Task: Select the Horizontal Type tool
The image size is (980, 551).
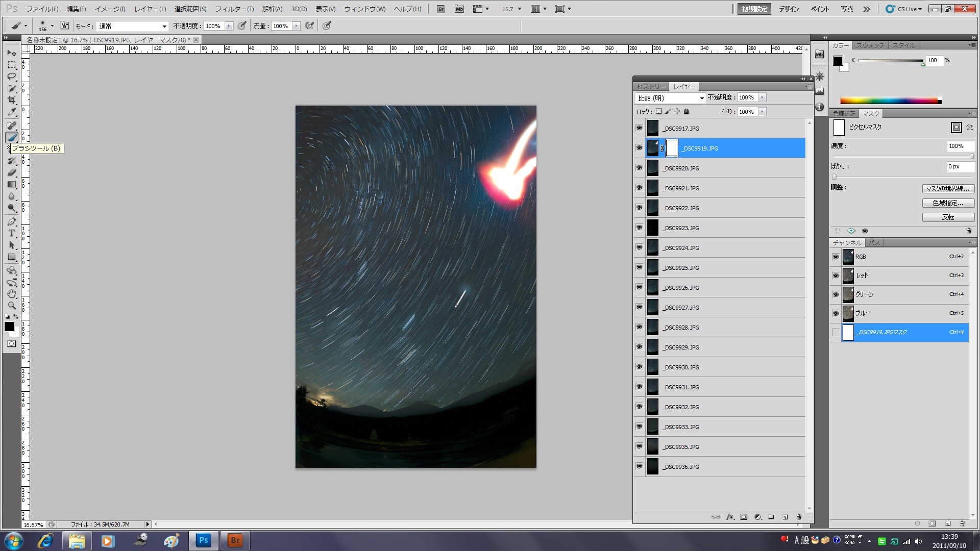Action: pyautogui.click(x=12, y=233)
